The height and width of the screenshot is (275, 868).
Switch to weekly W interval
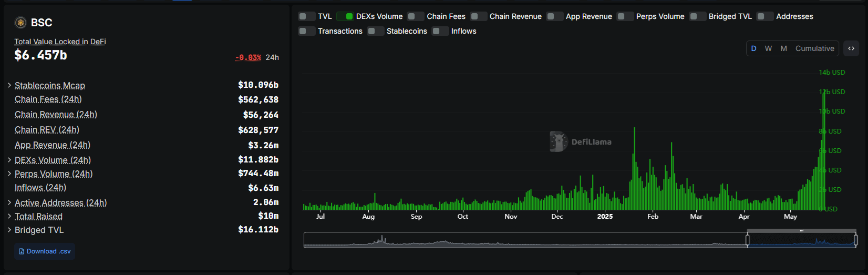[768, 48]
